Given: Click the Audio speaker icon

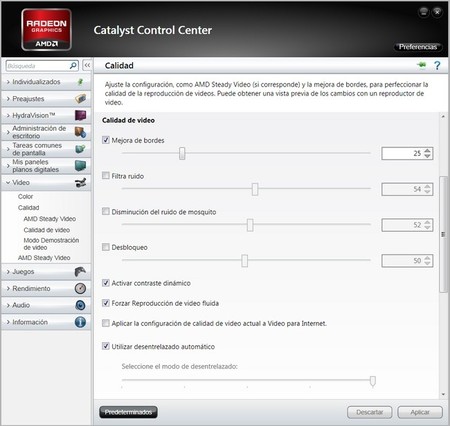Looking at the screenshot, I should [x=80, y=305].
